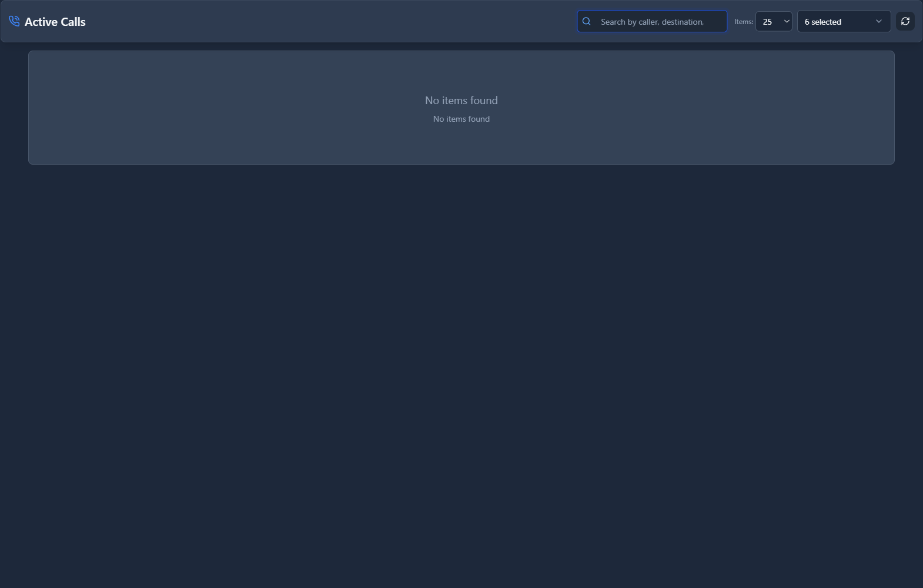
Task: Click the smaller "No items found" subtext
Action: (x=461, y=119)
